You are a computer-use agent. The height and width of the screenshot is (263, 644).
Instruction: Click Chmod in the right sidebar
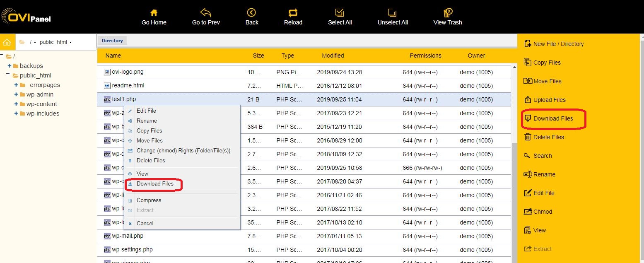(x=543, y=212)
